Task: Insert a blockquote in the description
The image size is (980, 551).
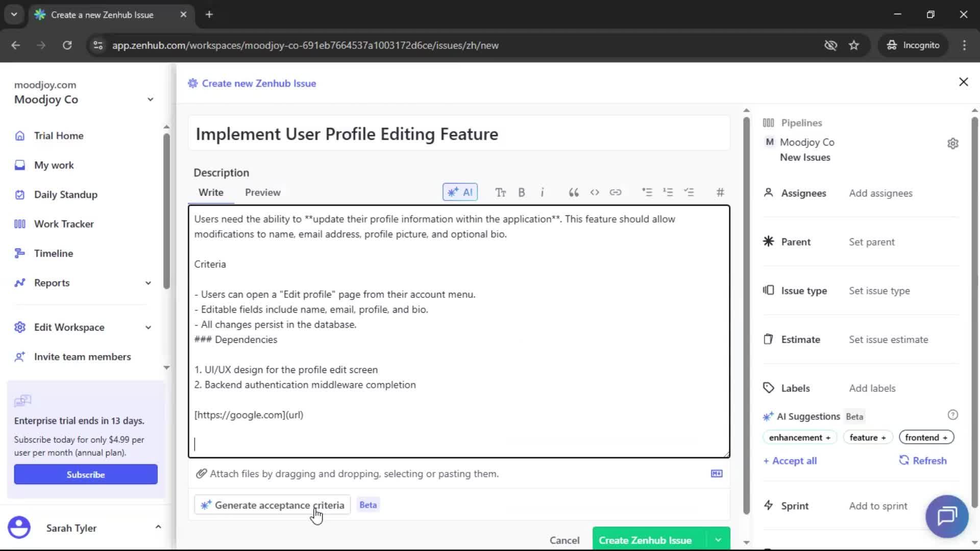Action: pyautogui.click(x=573, y=192)
